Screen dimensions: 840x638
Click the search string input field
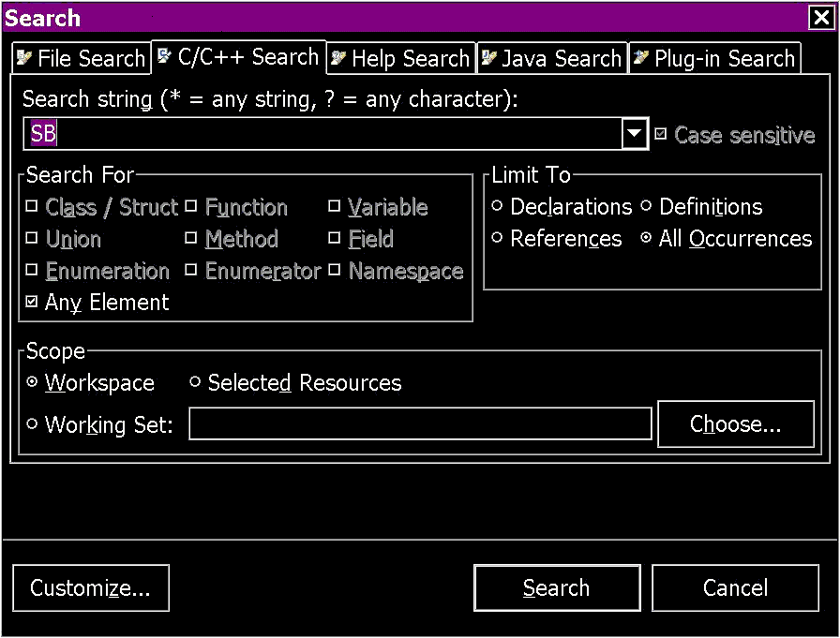click(322, 133)
